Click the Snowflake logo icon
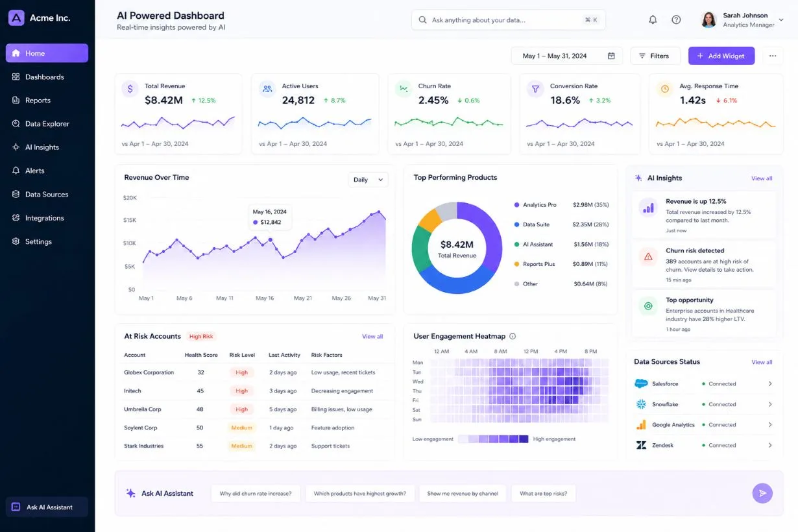798x532 pixels. [x=641, y=404]
